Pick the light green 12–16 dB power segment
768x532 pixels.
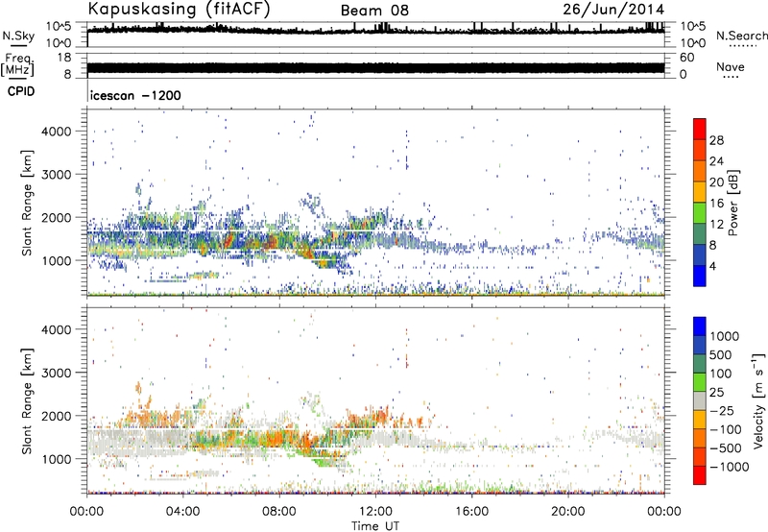(x=700, y=213)
